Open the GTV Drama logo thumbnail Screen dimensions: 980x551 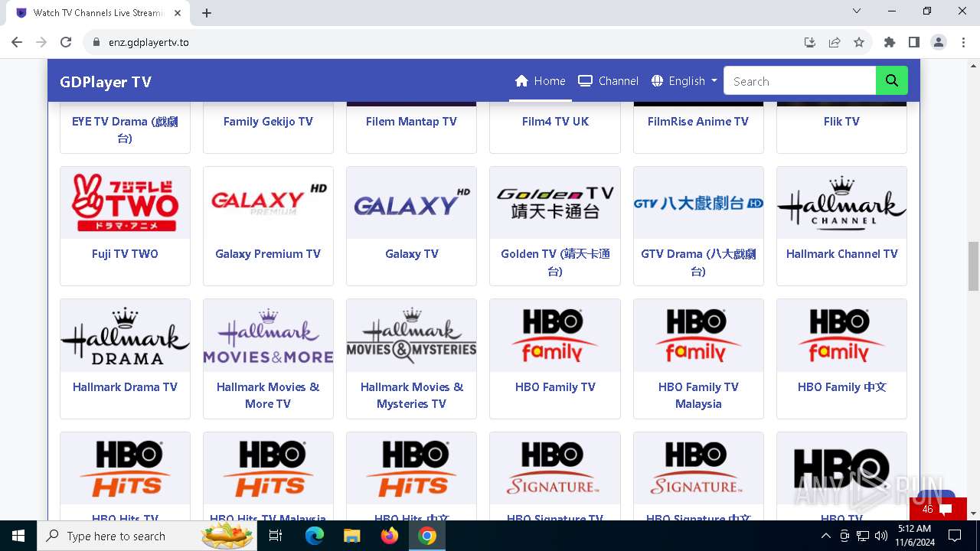698,203
